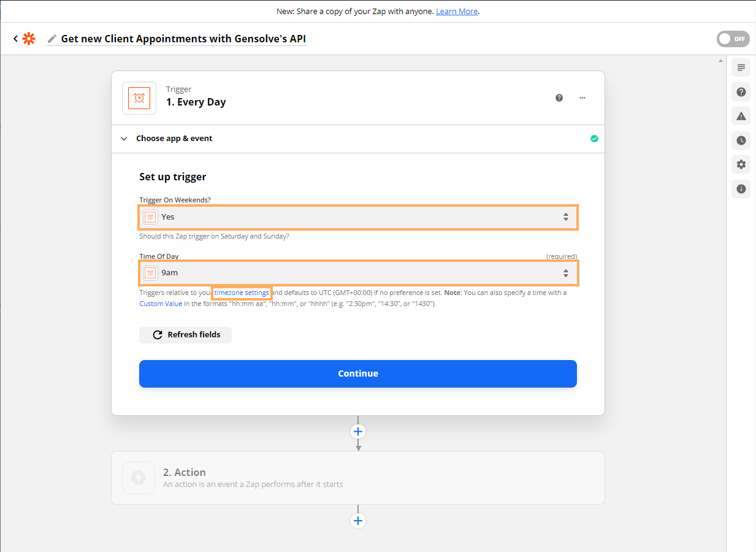756x552 pixels.
Task: Open the Trigger On Weekends dropdown
Action: (x=358, y=217)
